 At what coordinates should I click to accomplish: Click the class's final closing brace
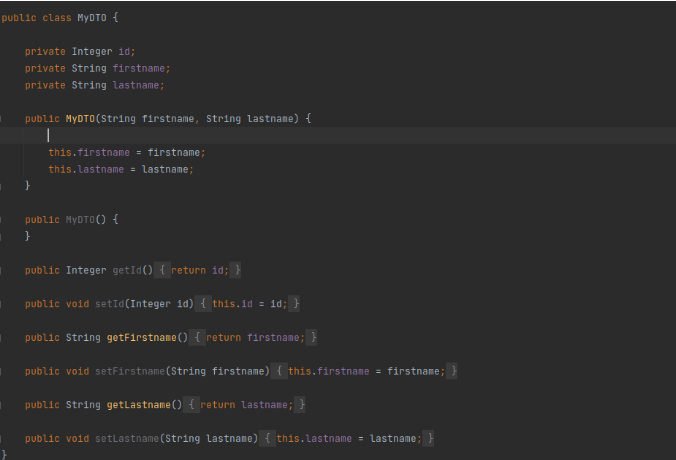coord(4,455)
